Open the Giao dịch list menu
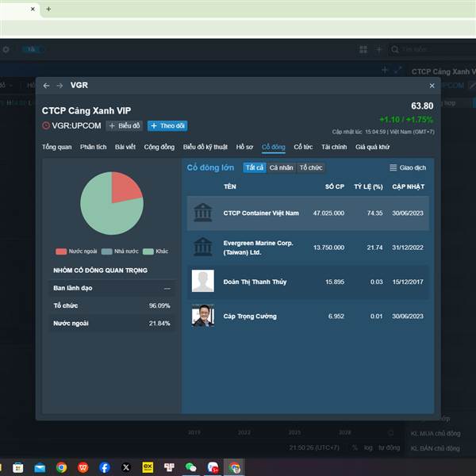Viewport: 476px width, 476px height. coord(408,167)
